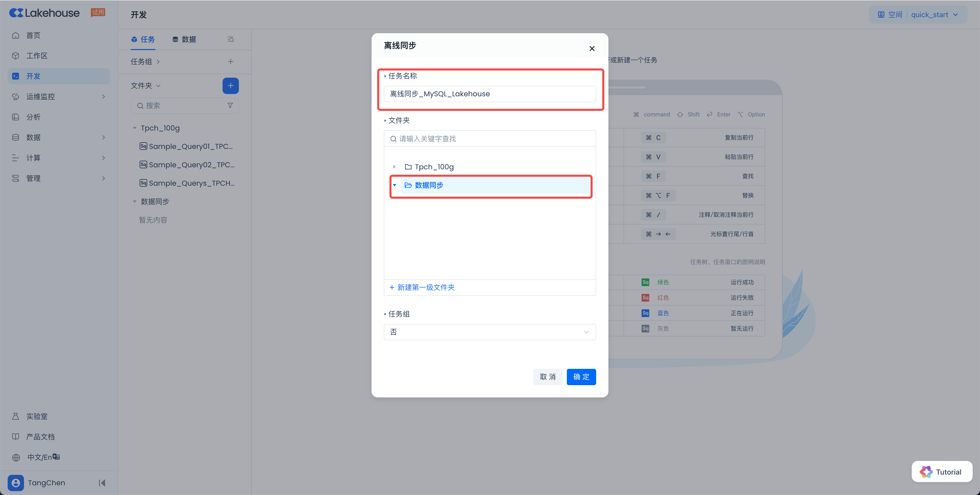
Task: Expand the Tpch_100g folder in the dialog
Action: pyautogui.click(x=394, y=167)
